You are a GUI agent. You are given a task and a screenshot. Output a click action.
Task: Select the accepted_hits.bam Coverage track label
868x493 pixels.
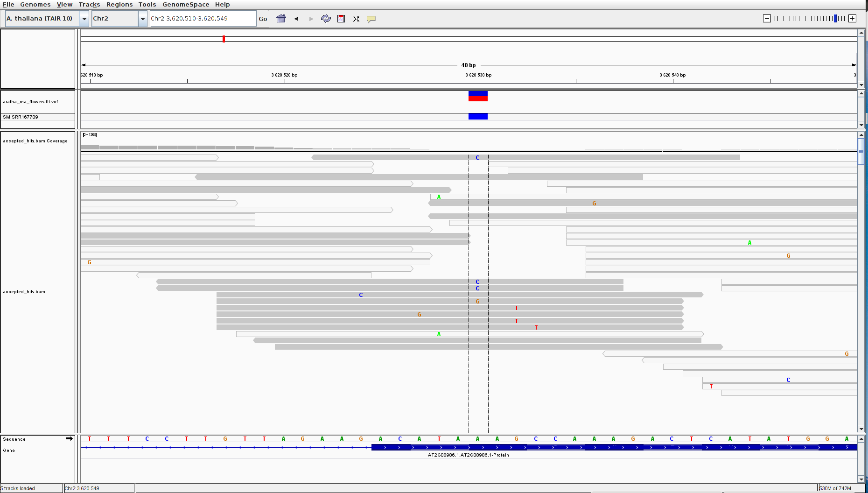coord(35,141)
